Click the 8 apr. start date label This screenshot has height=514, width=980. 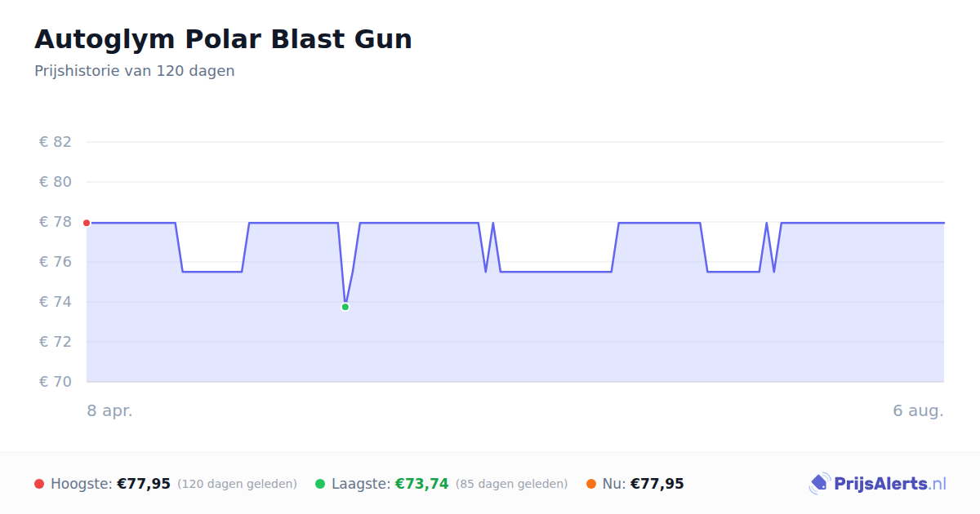pos(110,410)
